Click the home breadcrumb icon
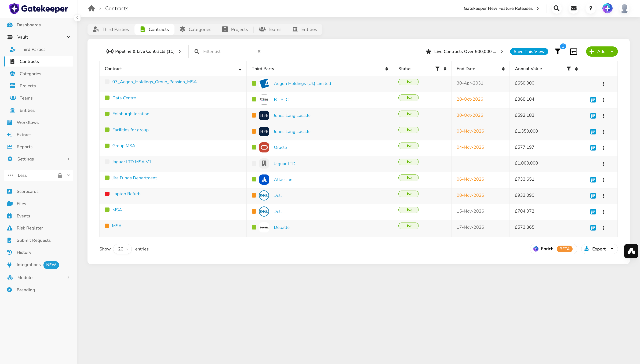Image resolution: width=640 pixels, height=364 pixels. [91, 8]
